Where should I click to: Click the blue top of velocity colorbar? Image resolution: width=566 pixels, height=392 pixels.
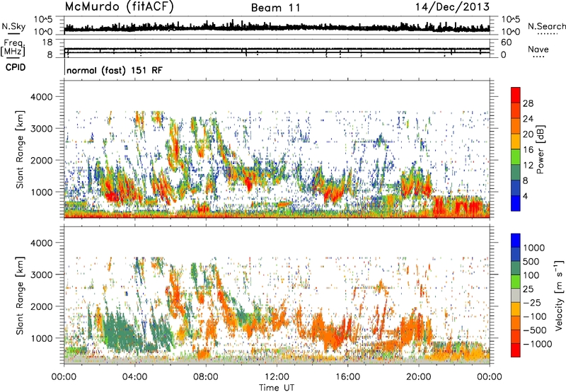pos(516,241)
